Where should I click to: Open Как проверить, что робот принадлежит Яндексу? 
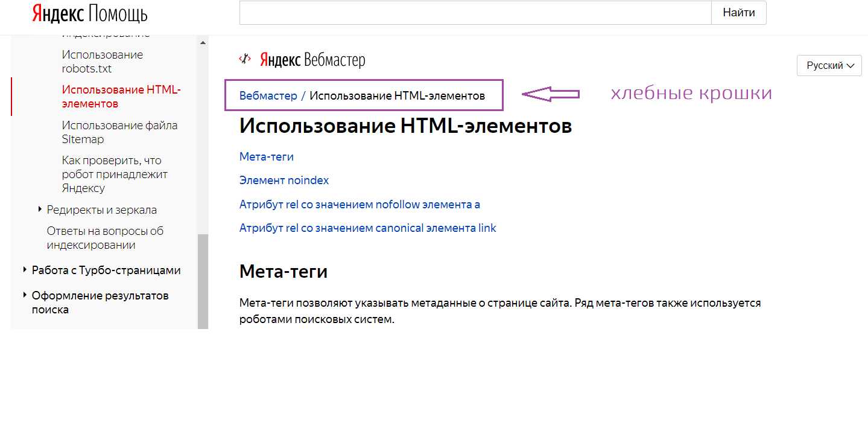click(x=115, y=174)
